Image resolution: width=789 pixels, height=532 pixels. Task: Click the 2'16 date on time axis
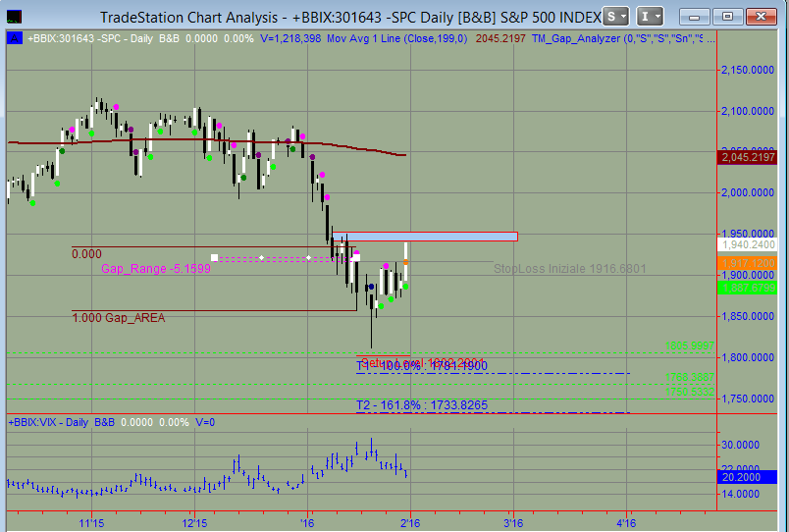click(x=410, y=523)
